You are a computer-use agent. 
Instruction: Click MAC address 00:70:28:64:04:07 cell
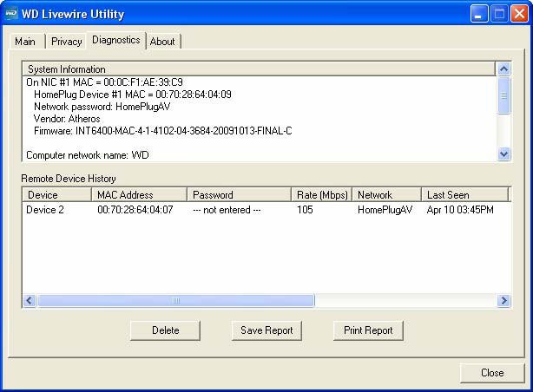[x=135, y=210]
